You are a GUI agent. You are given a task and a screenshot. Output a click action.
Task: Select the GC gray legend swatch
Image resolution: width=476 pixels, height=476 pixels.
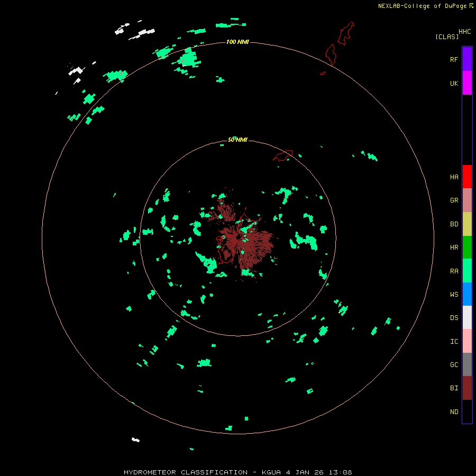pos(467,364)
